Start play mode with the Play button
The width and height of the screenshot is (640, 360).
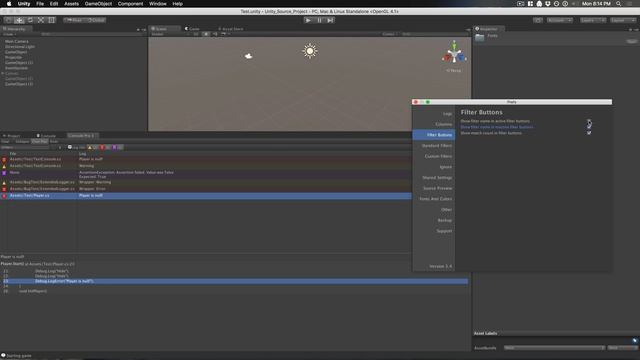(308, 20)
